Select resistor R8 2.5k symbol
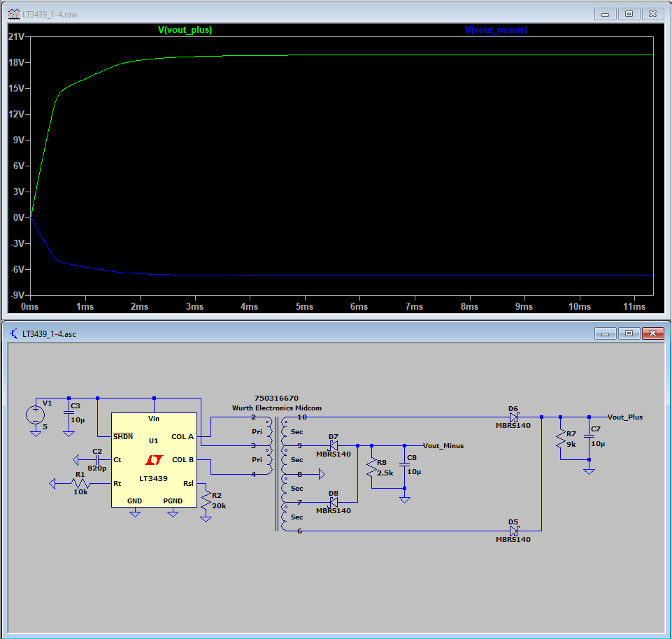The width and height of the screenshot is (672, 639). tap(371, 468)
